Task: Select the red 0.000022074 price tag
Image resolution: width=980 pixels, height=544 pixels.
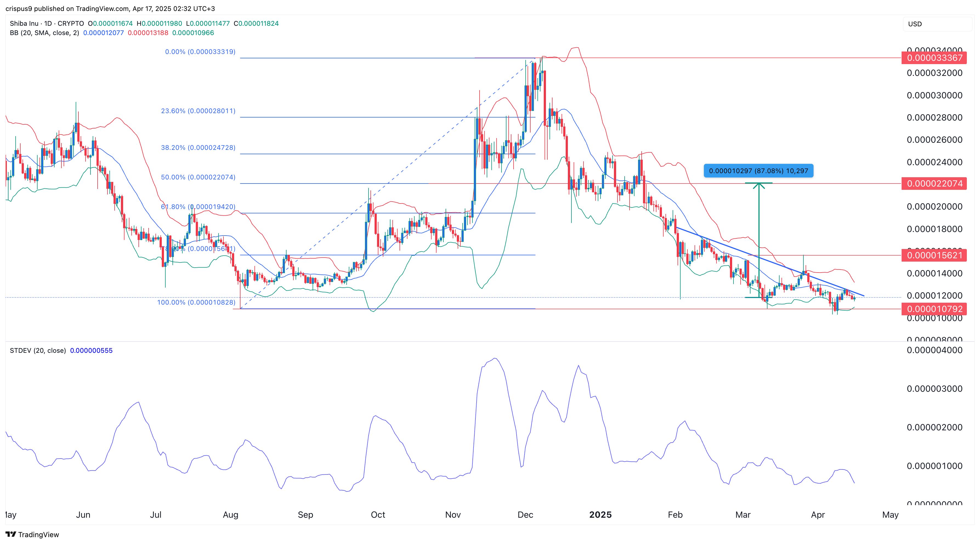Action: (934, 184)
